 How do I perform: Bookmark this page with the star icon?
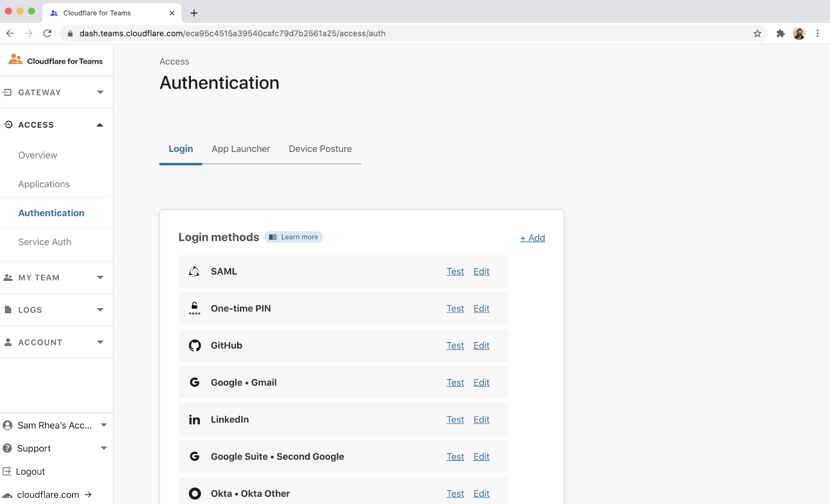pos(757,33)
